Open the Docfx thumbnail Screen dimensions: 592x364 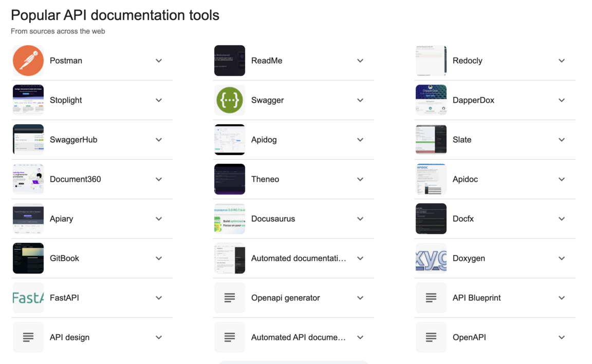coord(431,219)
